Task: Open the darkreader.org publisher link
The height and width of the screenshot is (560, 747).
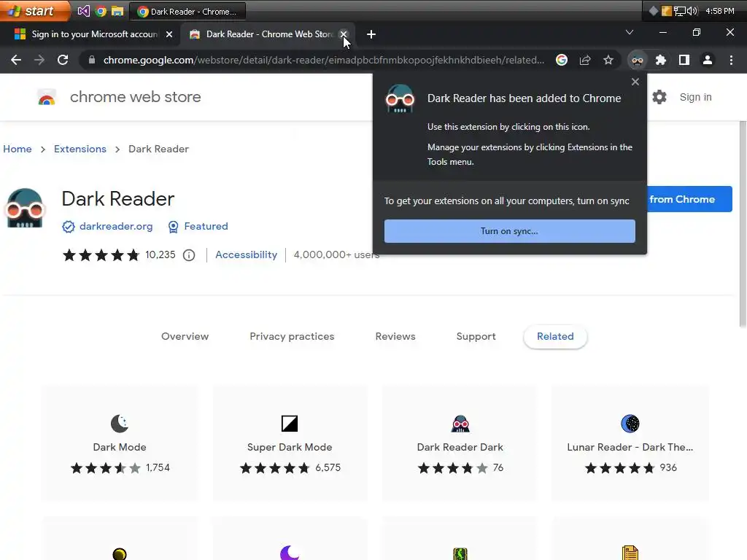Action: coord(116,226)
